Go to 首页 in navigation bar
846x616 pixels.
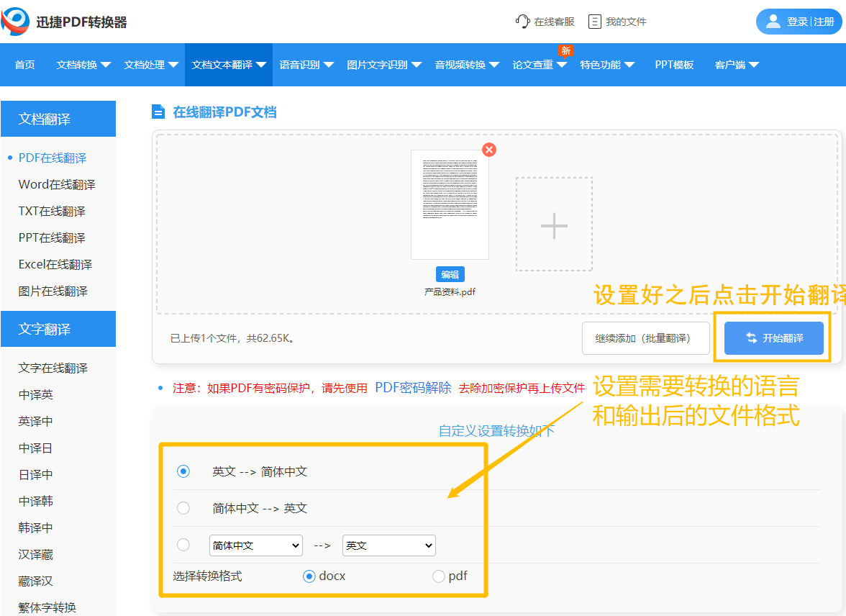(24, 65)
